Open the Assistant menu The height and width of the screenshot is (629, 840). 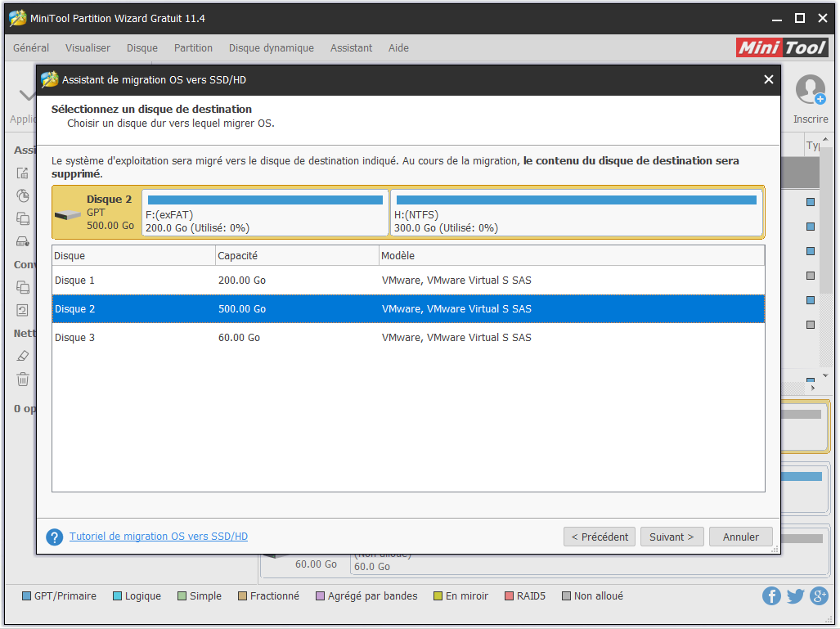(x=351, y=48)
